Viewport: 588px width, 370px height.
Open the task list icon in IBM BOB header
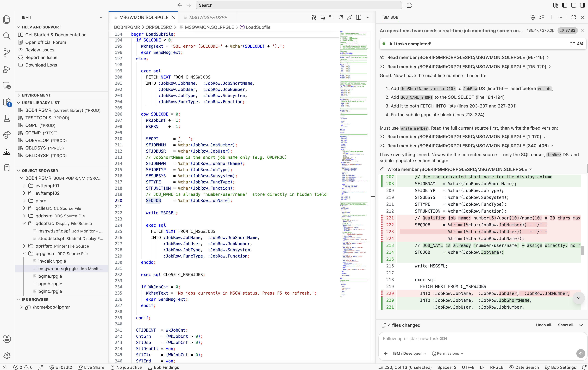coord(542,17)
